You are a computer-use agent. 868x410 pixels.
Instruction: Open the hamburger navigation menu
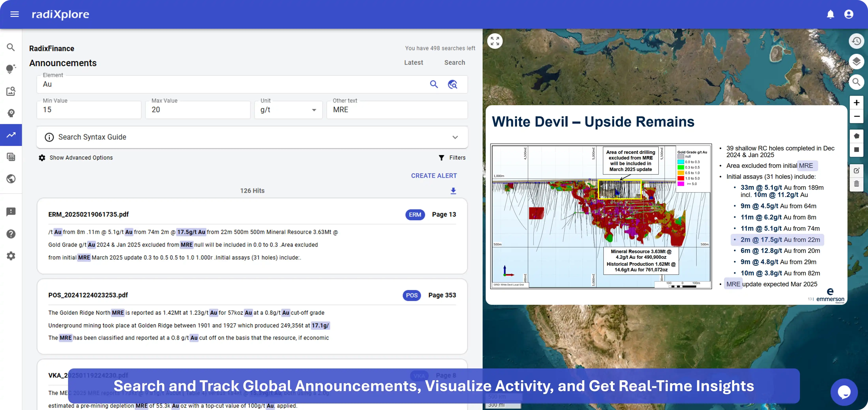point(14,14)
